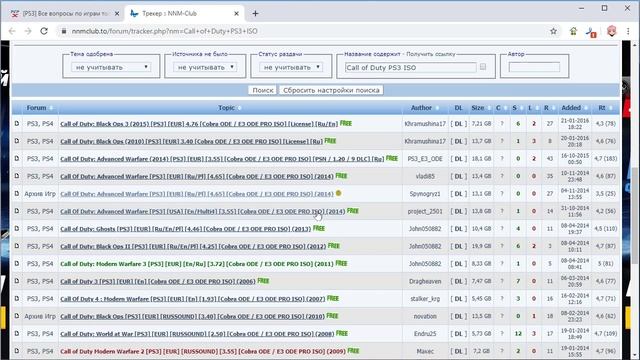Click the post icon in the Call of Duty 3 (2006) row
The height and width of the screenshot is (360, 640).
(17, 281)
